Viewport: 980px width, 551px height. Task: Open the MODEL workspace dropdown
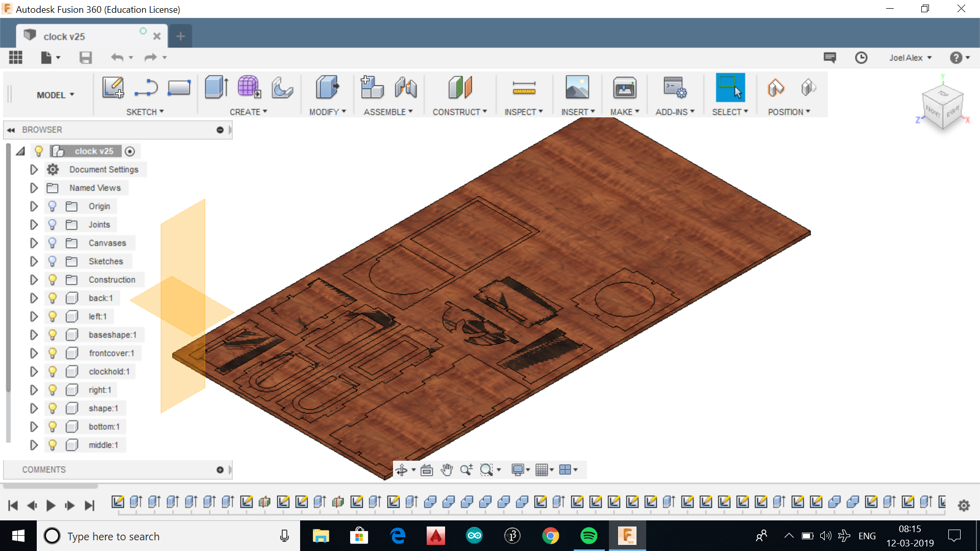tap(55, 95)
